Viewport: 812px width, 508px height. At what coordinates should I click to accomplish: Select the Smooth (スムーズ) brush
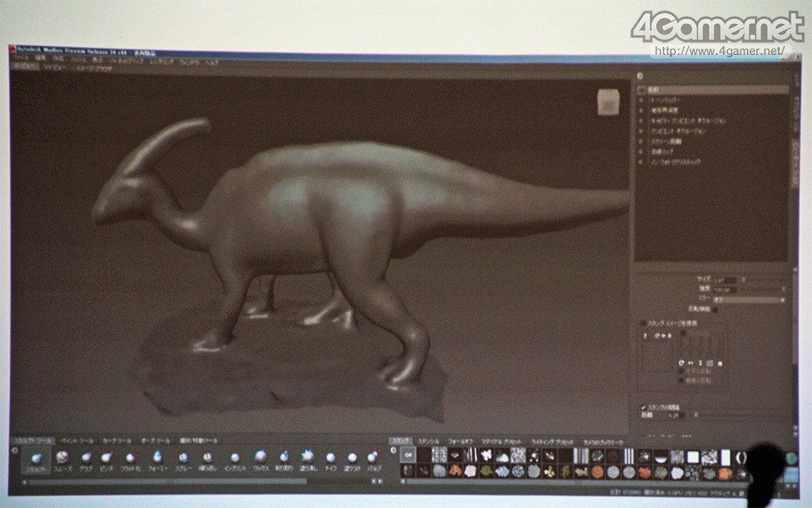pyautogui.click(x=62, y=458)
